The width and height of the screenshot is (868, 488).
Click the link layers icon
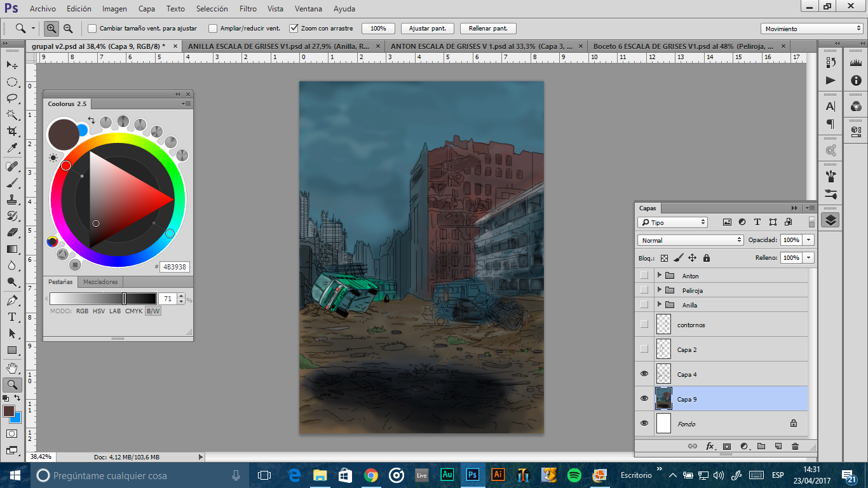(x=693, y=447)
